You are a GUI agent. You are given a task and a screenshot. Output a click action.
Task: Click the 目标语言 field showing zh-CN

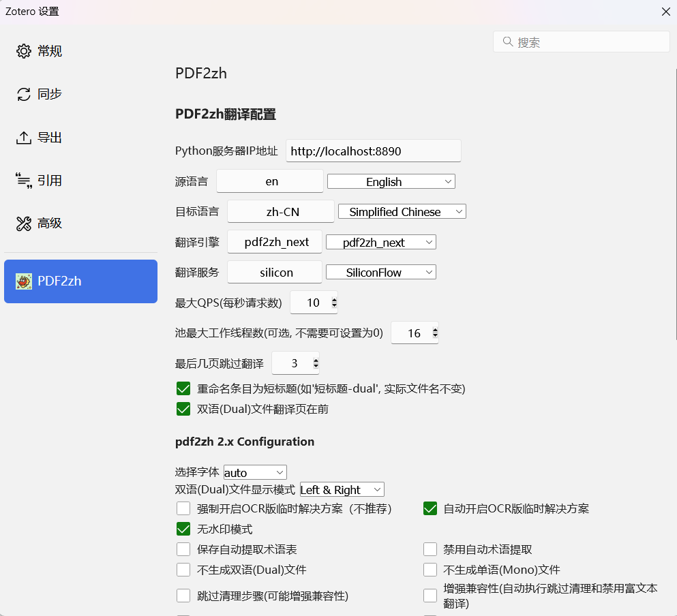(x=281, y=211)
